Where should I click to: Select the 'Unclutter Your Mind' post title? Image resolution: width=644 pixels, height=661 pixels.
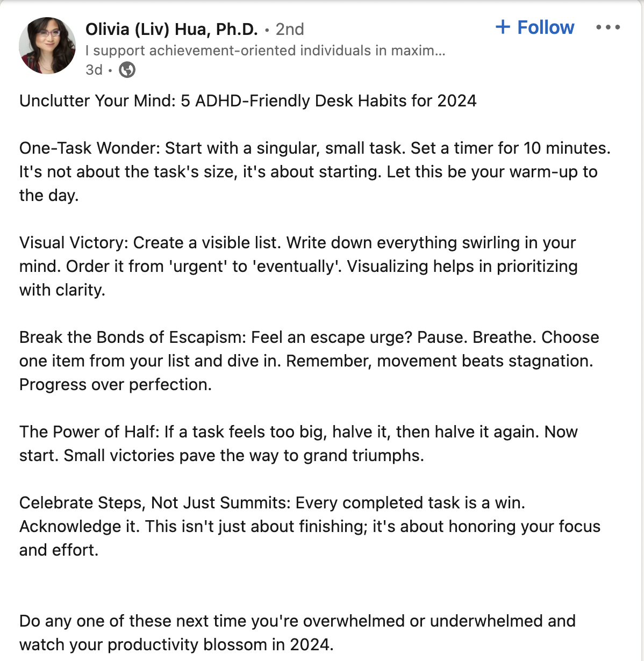click(248, 101)
